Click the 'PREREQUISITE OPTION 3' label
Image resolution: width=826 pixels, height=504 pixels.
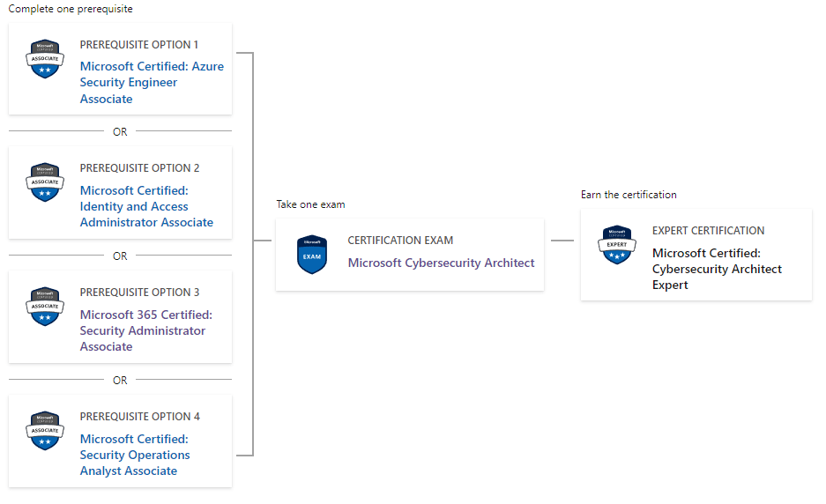pos(139,292)
